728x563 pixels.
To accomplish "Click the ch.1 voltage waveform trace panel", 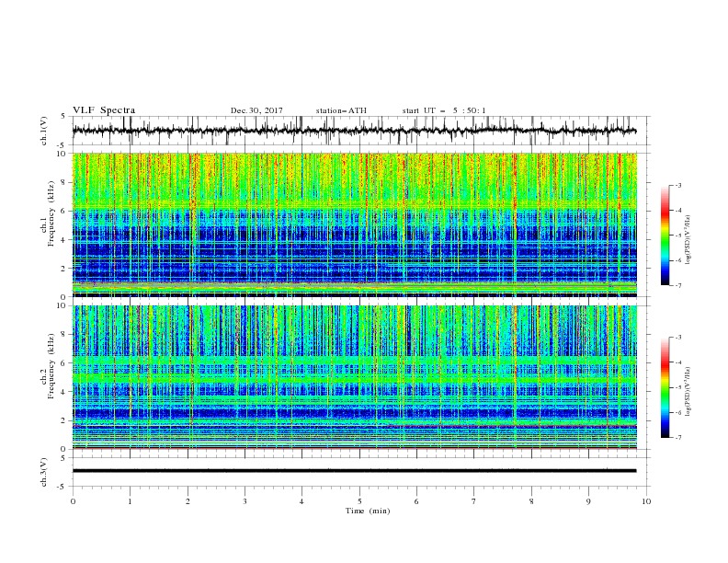I will click(361, 131).
